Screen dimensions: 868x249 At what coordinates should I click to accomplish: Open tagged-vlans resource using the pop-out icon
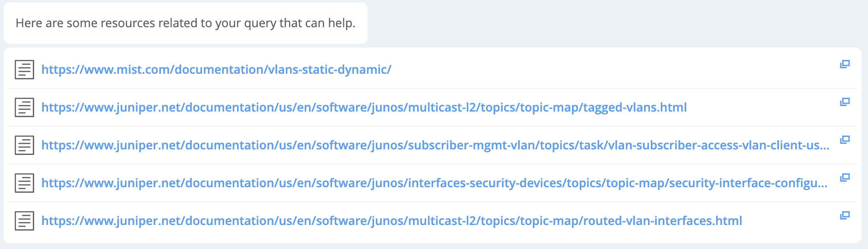click(844, 102)
